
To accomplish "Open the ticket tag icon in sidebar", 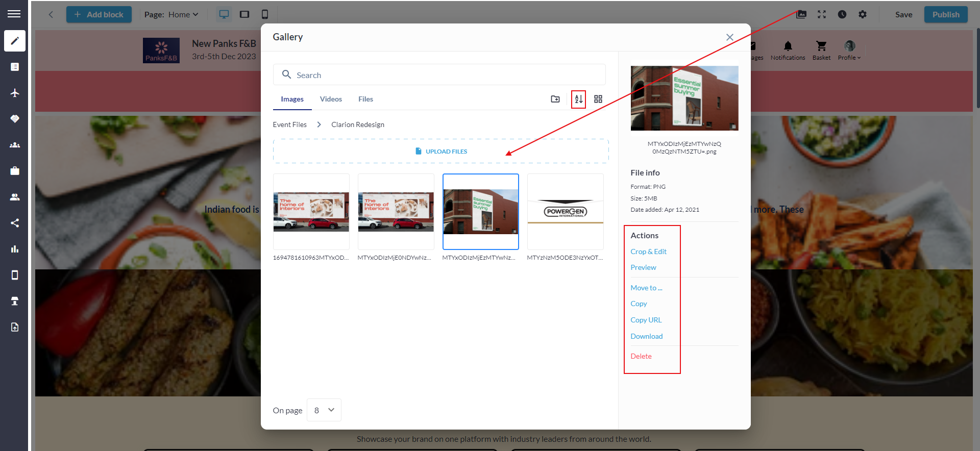I will 15,119.
